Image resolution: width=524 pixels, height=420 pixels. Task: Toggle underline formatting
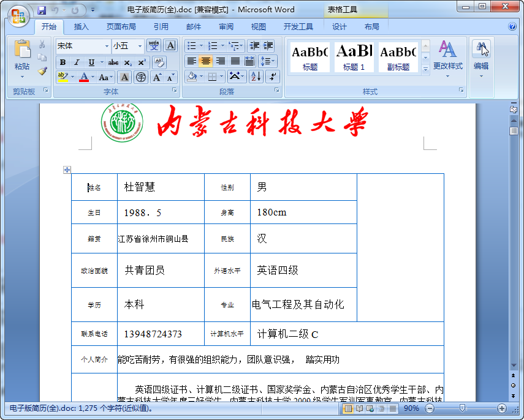(x=91, y=62)
